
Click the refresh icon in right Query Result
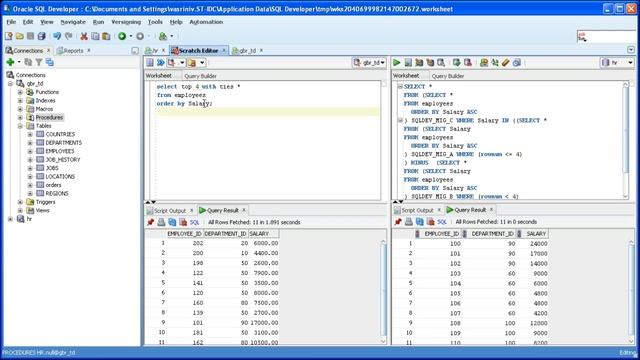(420, 222)
